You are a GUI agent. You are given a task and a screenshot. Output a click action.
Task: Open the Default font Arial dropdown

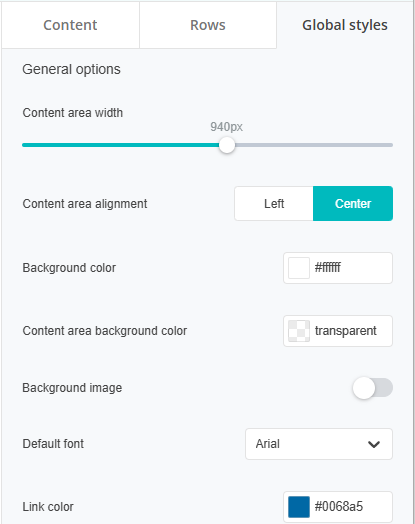click(x=319, y=444)
